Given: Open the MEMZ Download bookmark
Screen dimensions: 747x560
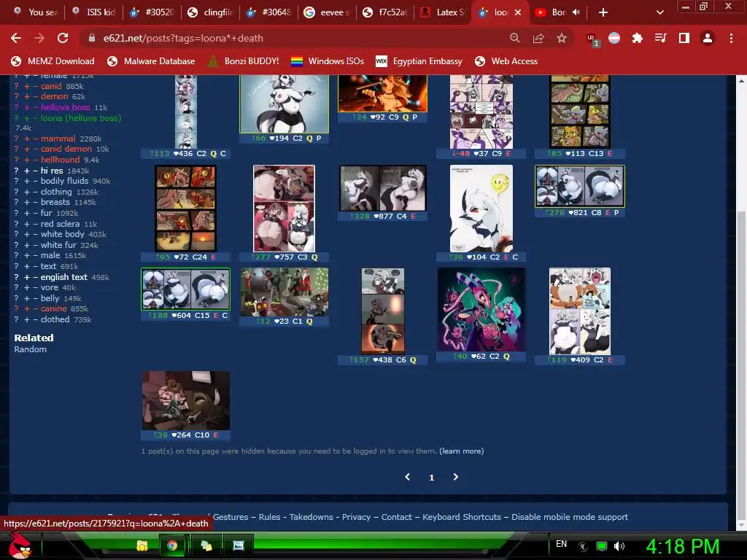Looking at the screenshot, I should [x=53, y=61].
